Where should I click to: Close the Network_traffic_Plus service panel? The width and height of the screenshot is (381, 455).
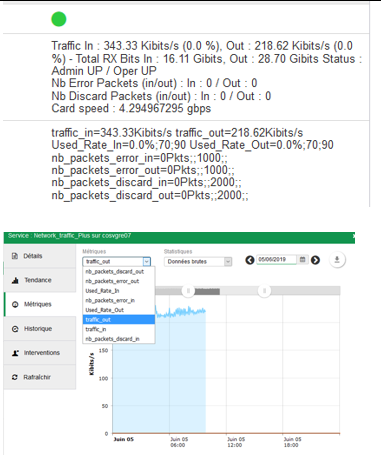[x=354, y=236]
